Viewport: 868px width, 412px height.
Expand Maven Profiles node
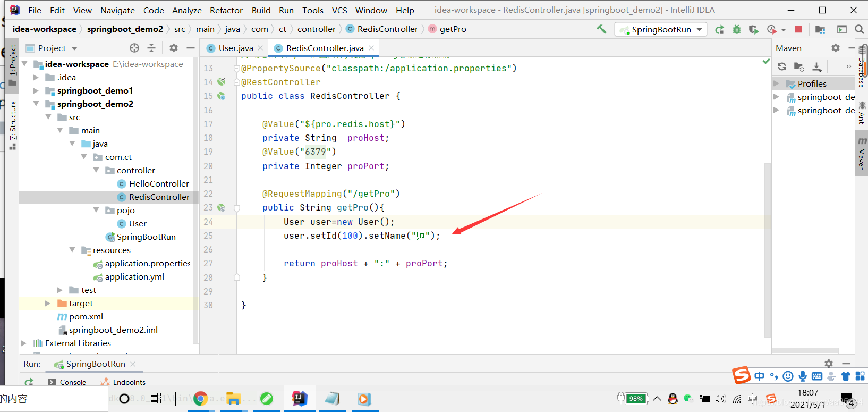[x=777, y=83]
